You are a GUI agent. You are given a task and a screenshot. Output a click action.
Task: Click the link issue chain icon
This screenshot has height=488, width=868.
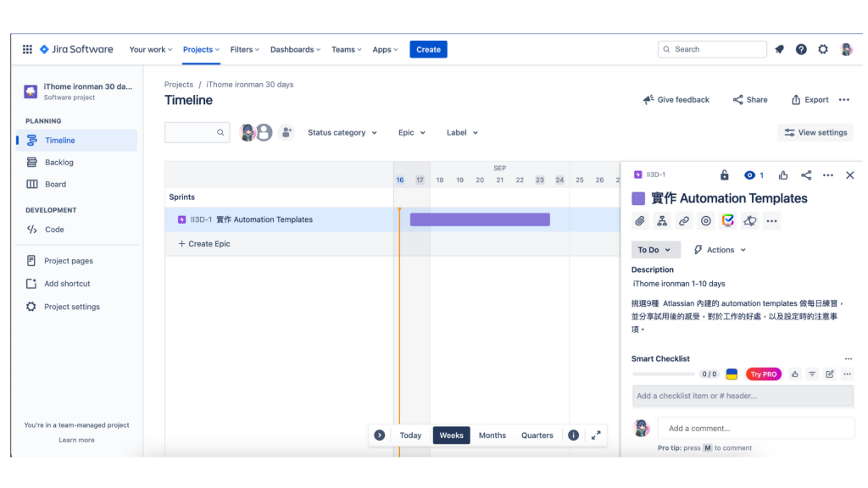coord(684,221)
